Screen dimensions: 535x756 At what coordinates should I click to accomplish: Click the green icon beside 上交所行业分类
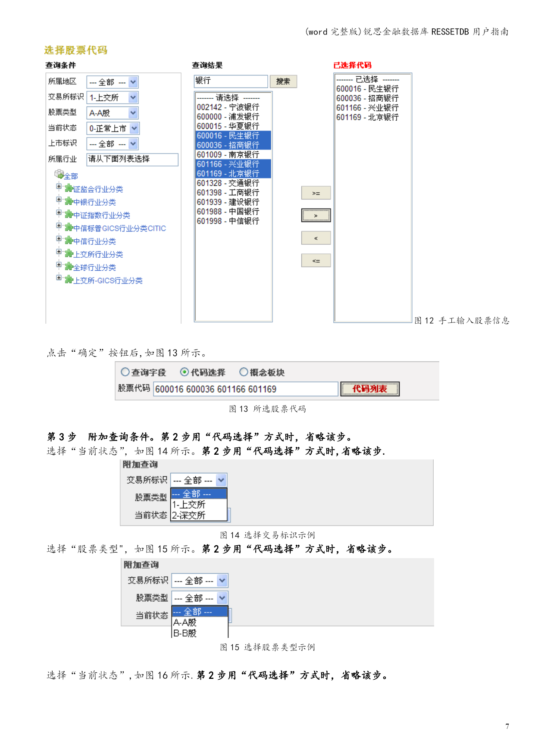(69, 253)
